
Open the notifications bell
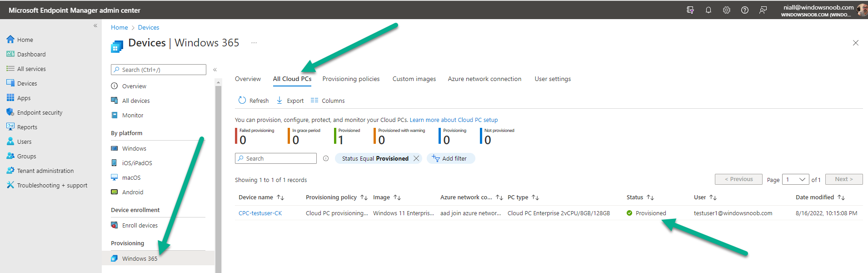[x=708, y=10]
